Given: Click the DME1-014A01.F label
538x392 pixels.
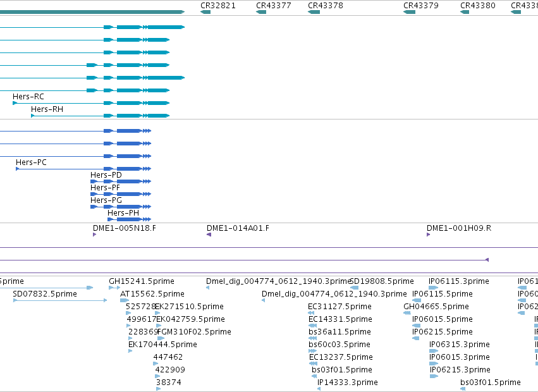Looking at the screenshot, I should click(238, 228).
